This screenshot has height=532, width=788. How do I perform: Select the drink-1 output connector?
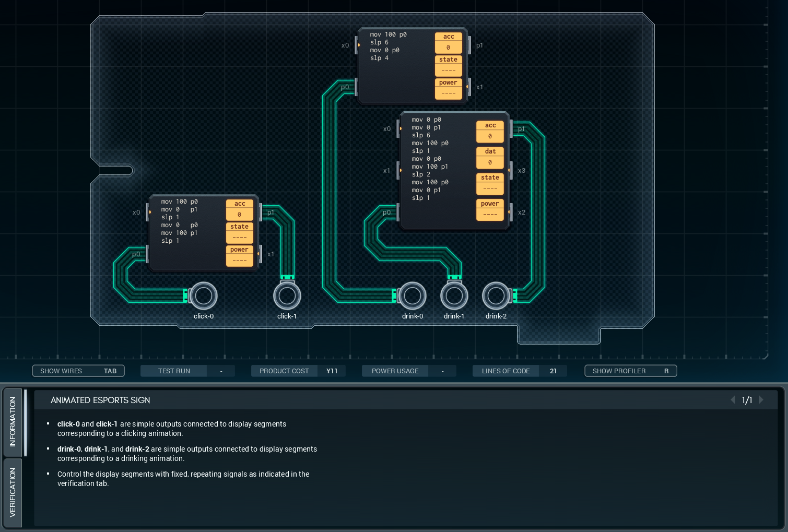coord(454,296)
